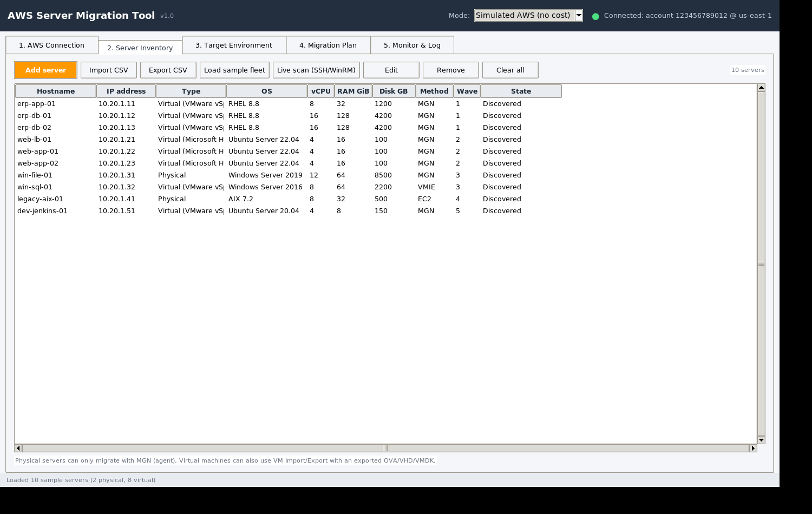Viewport: 812px width, 514px height.
Task: Click the Connected account status text
Action: pos(688,16)
